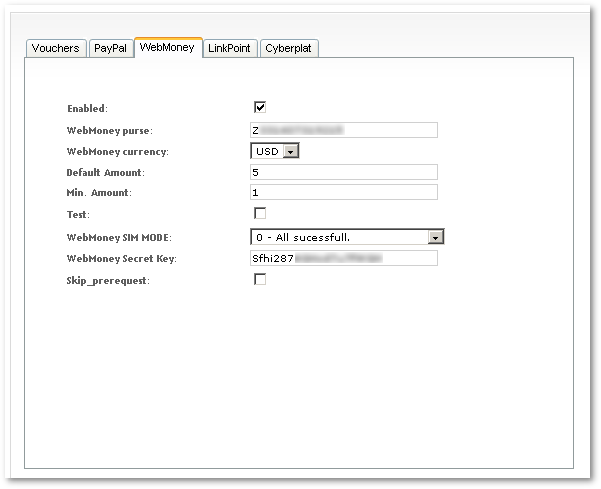Enable the Test checkbox

[260, 214]
